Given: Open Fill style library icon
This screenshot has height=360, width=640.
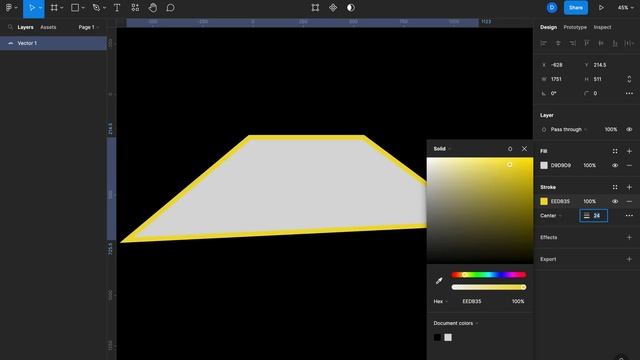Looking at the screenshot, I should [x=615, y=151].
